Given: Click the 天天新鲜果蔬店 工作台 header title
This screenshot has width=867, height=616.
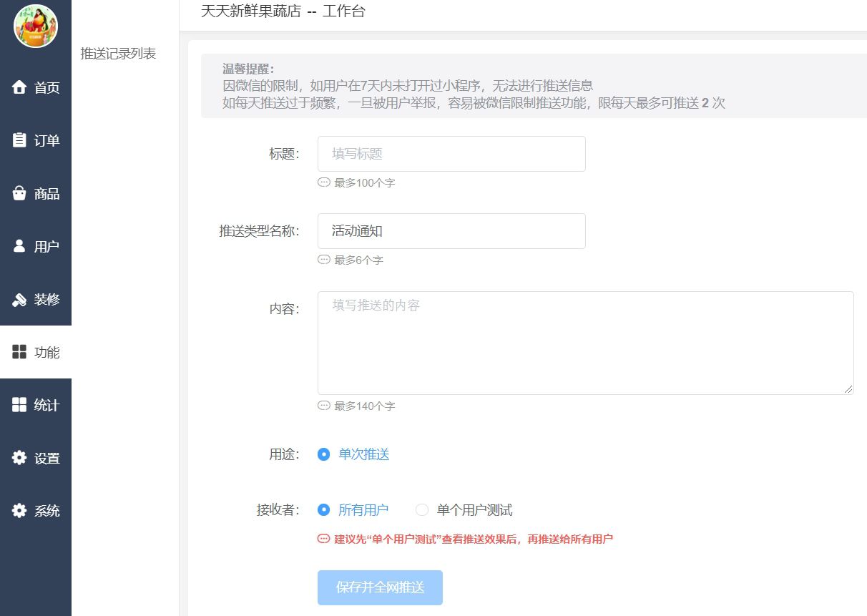Looking at the screenshot, I should [x=283, y=11].
